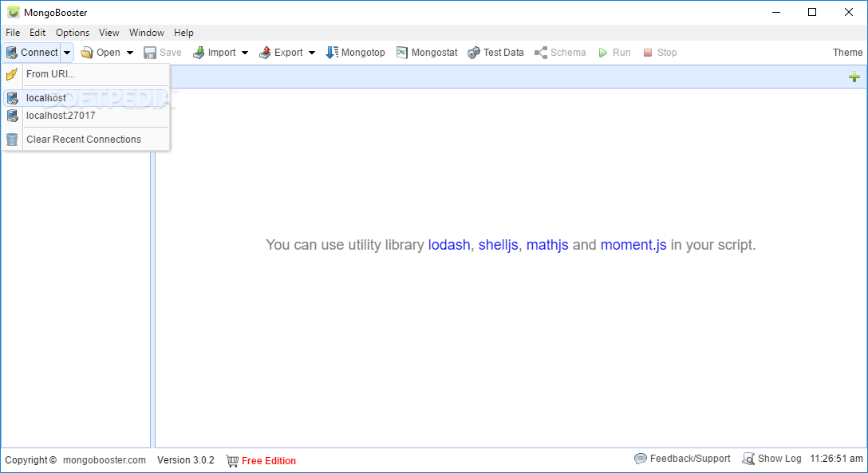The width and height of the screenshot is (868, 473).
Task: Open the Edit menu
Action: [x=37, y=33]
